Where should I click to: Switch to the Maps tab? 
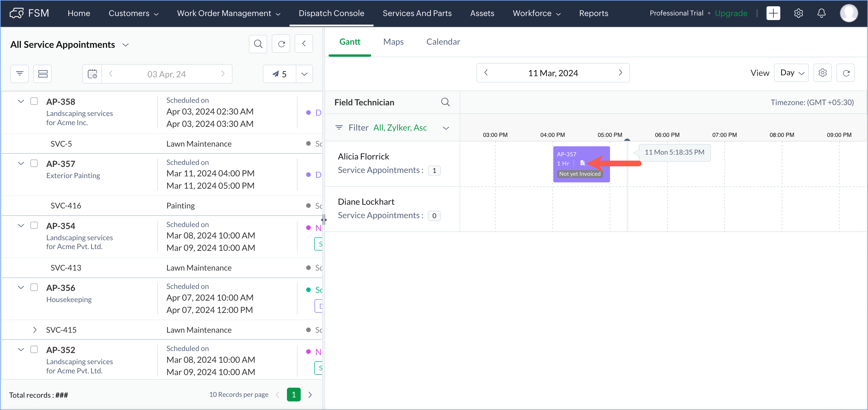click(x=393, y=42)
